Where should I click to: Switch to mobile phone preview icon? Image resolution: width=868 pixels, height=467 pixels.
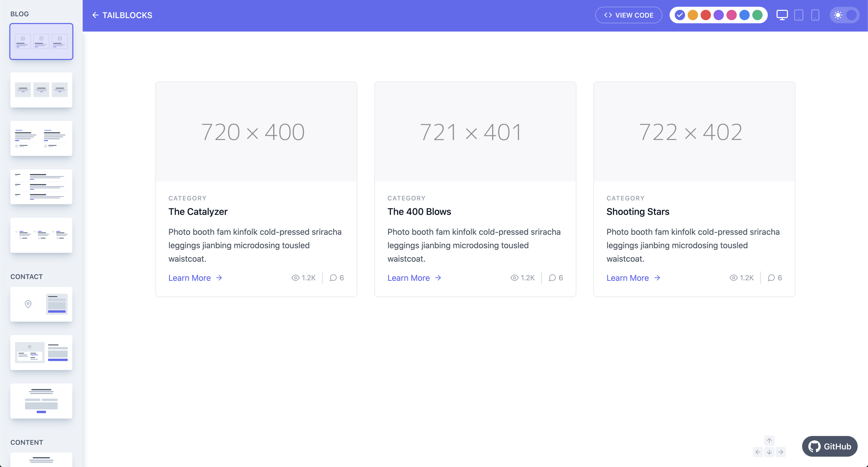(815, 15)
